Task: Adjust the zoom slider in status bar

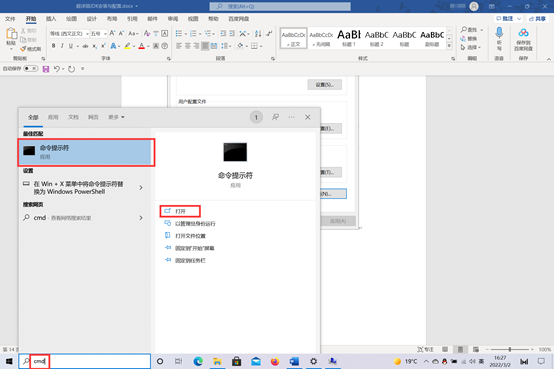Action: point(509,349)
